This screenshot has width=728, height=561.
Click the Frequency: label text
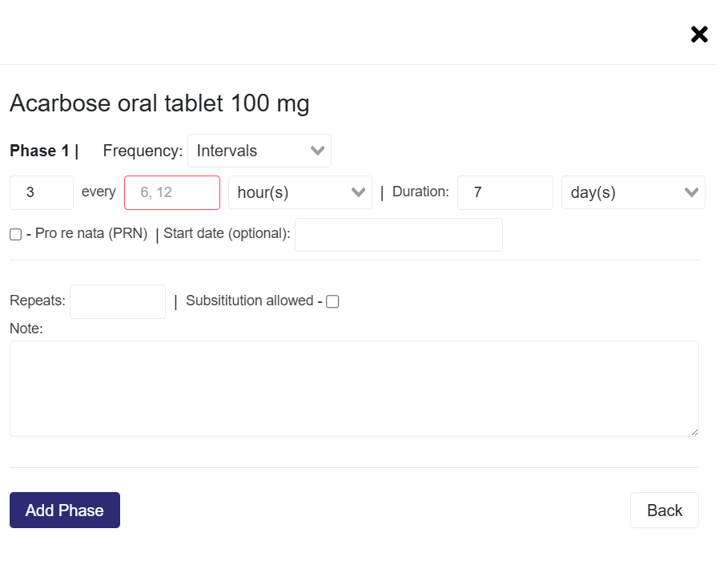(x=143, y=151)
